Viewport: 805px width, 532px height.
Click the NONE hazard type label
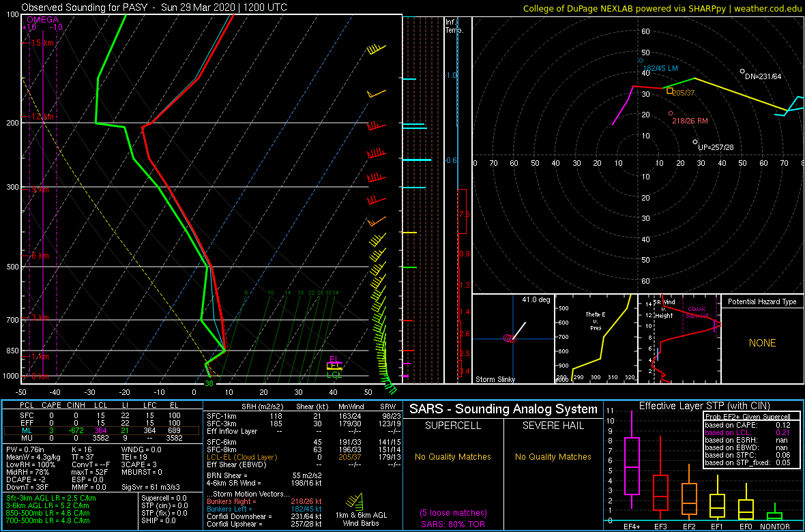tap(763, 343)
